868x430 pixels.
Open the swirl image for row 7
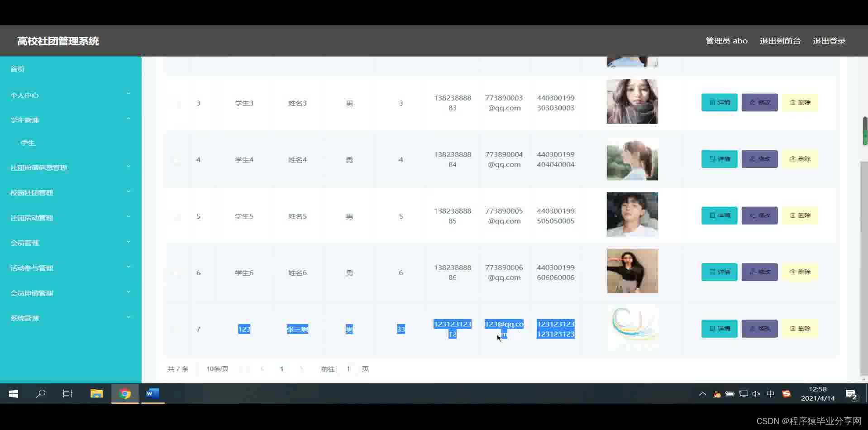click(632, 327)
